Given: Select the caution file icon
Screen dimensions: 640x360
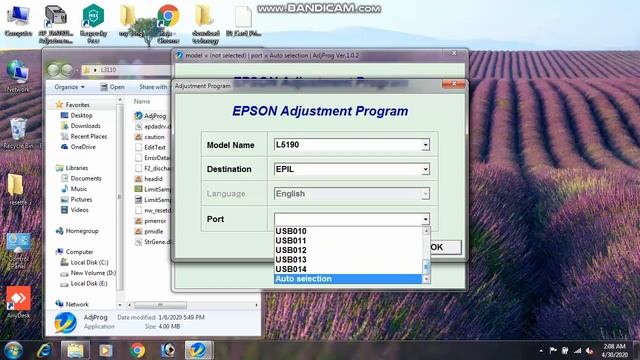Looking at the screenshot, I should click(x=138, y=137).
